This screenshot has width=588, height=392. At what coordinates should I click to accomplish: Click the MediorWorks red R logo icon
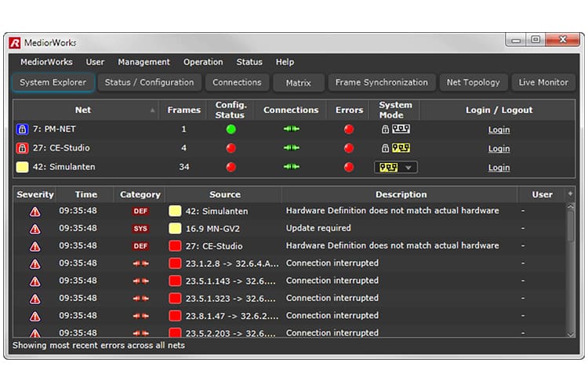(x=15, y=43)
